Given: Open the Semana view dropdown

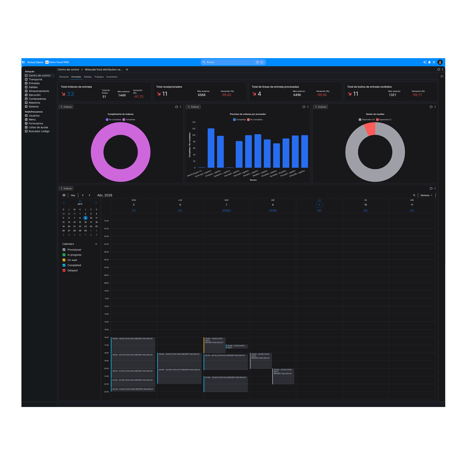Looking at the screenshot, I should point(426,195).
